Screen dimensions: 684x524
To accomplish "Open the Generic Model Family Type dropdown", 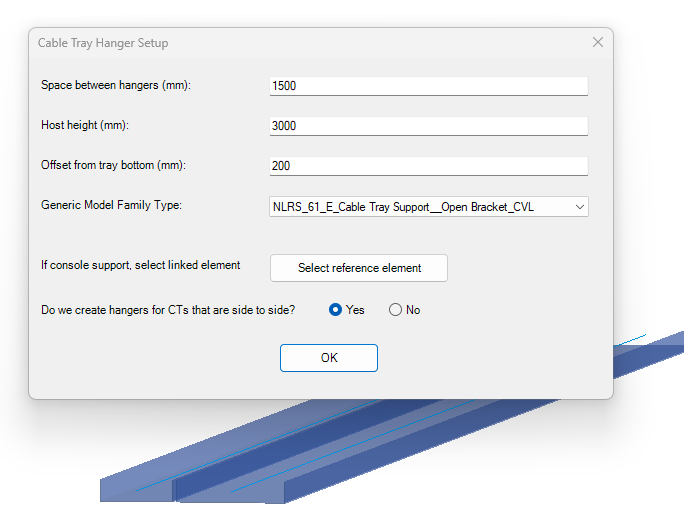I will click(x=429, y=207).
